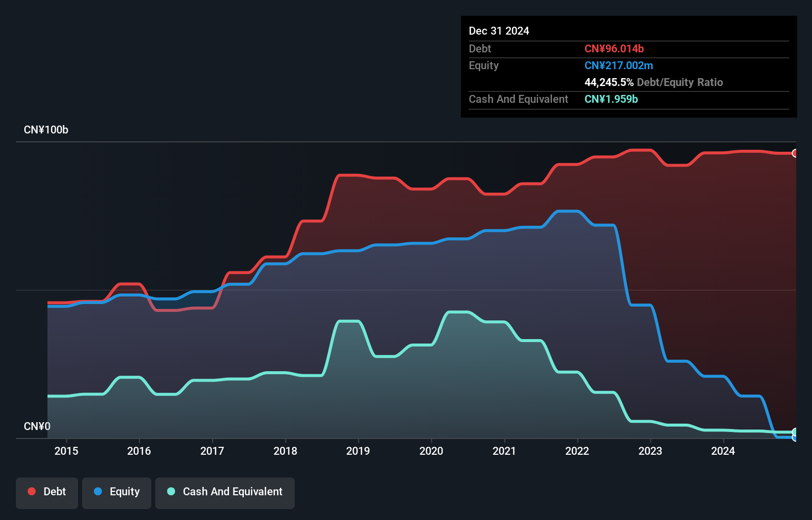Click the 2024 x-axis label

pos(723,451)
